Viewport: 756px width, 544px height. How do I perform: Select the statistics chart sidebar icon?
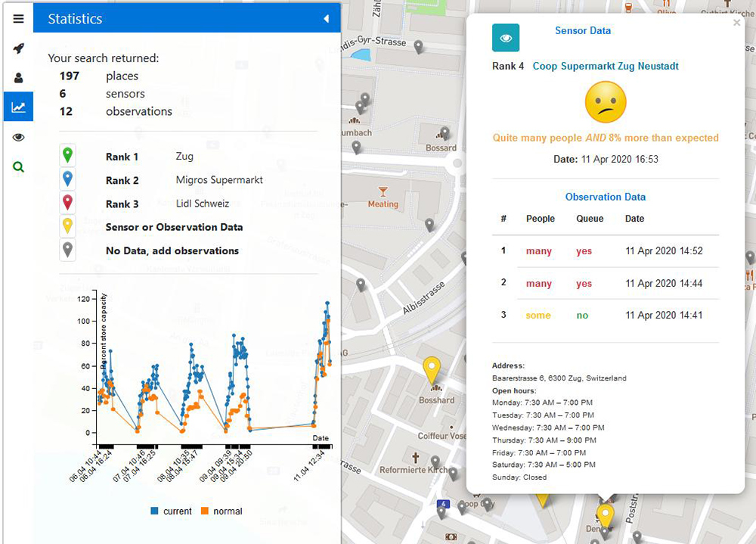point(18,107)
